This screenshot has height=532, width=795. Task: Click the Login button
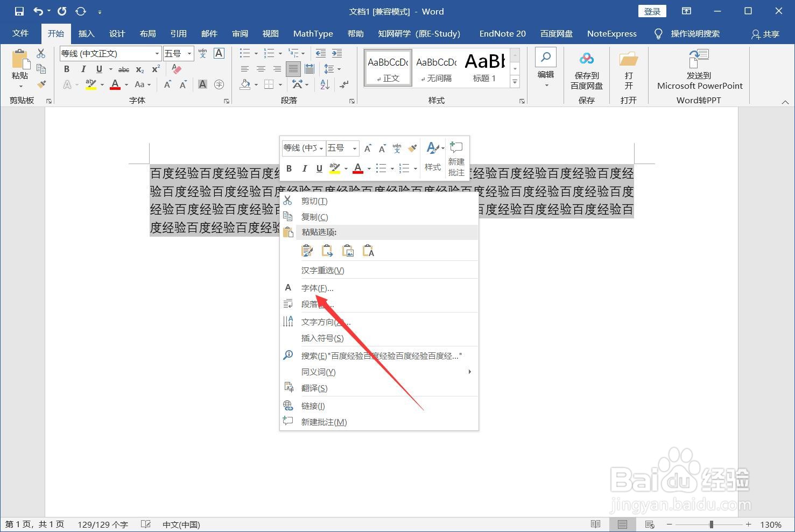[652, 11]
